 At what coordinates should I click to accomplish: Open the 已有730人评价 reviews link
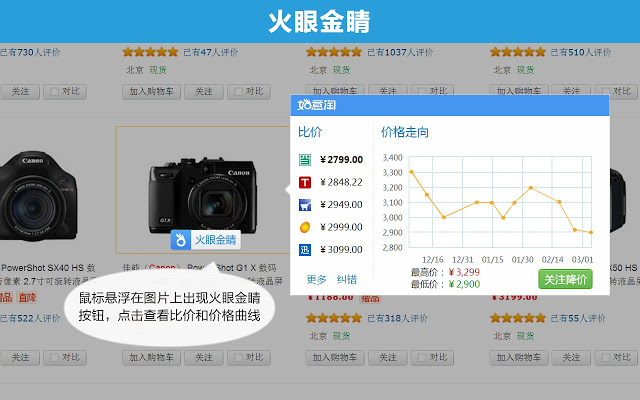[x=30, y=52]
